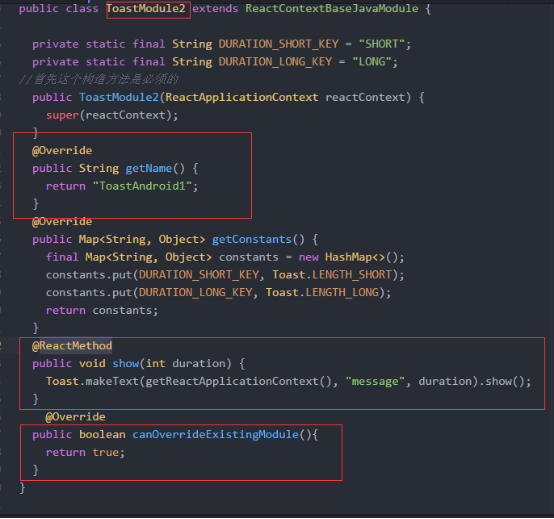Click getReactApplicationContext() in the makeText call
This screenshot has width=554, height=519.
click(x=238, y=381)
